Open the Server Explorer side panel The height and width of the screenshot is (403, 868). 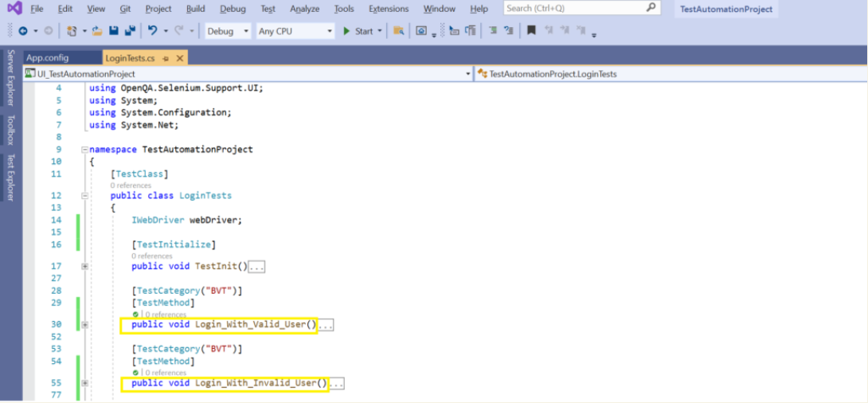click(x=10, y=77)
